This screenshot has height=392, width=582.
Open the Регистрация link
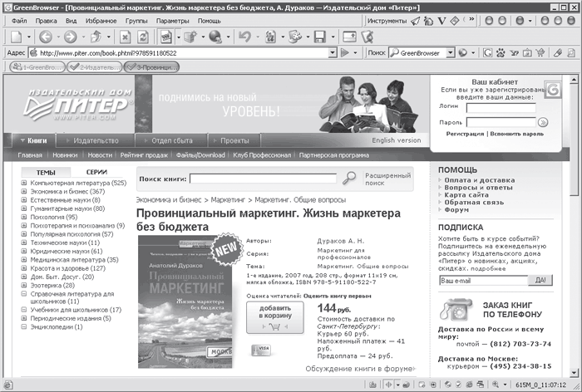click(x=465, y=134)
